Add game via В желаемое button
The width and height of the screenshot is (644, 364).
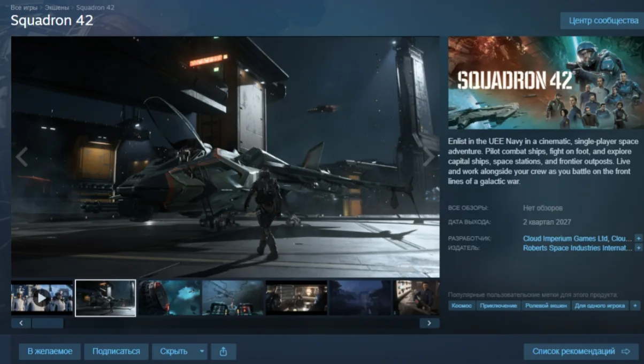(x=50, y=351)
